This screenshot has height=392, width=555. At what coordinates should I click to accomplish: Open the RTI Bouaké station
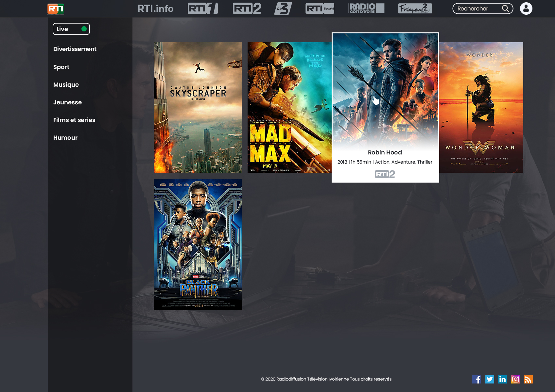(x=319, y=9)
